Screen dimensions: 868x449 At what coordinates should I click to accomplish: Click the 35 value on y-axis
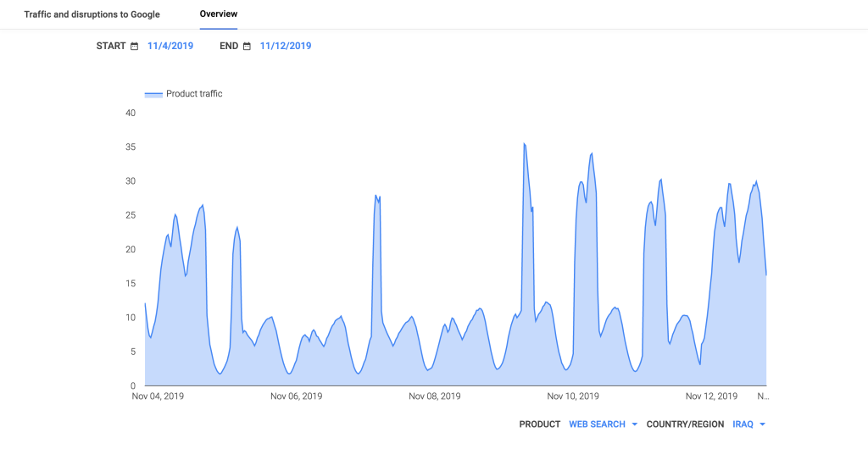(x=131, y=147)
